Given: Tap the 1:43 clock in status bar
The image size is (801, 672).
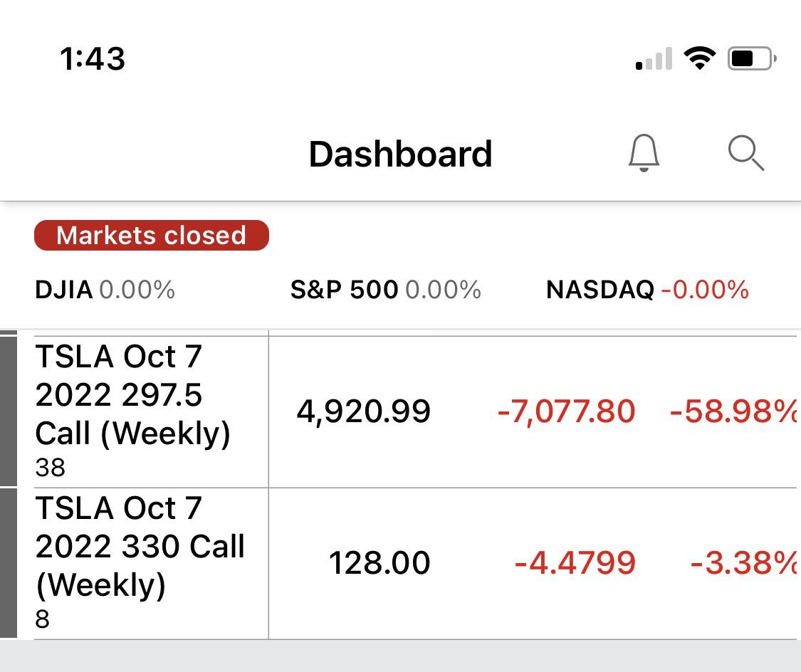Looking at the screenshot, I should pos(93,58).
